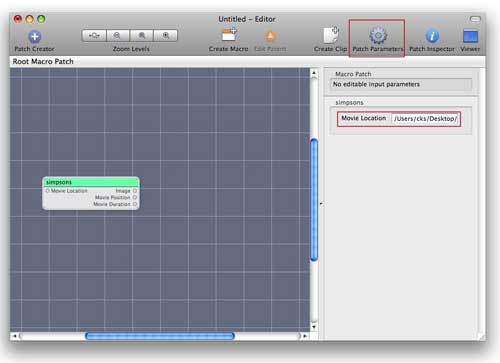Click the zoom-to-fit button in Zoom Levels
This screenshot has width=500, height=363.
pos(94,35)
